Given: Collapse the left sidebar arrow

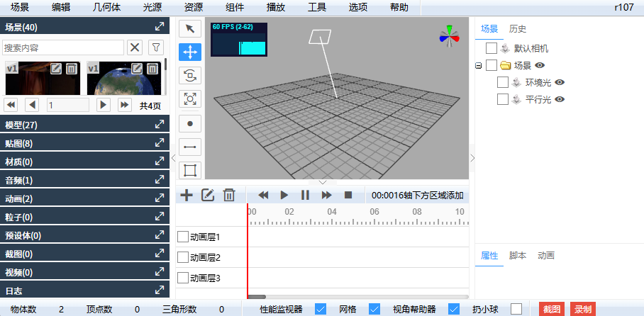Looking at the screenshot, I should point(173,158).
